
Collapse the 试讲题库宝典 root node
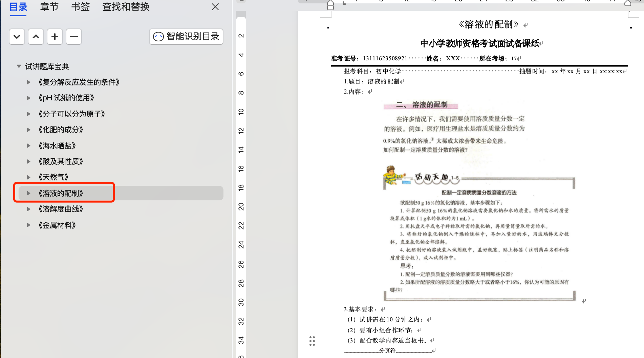19,66
